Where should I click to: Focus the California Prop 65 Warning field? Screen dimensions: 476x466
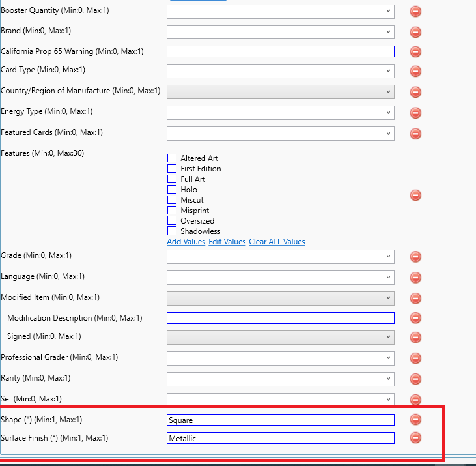281,51
